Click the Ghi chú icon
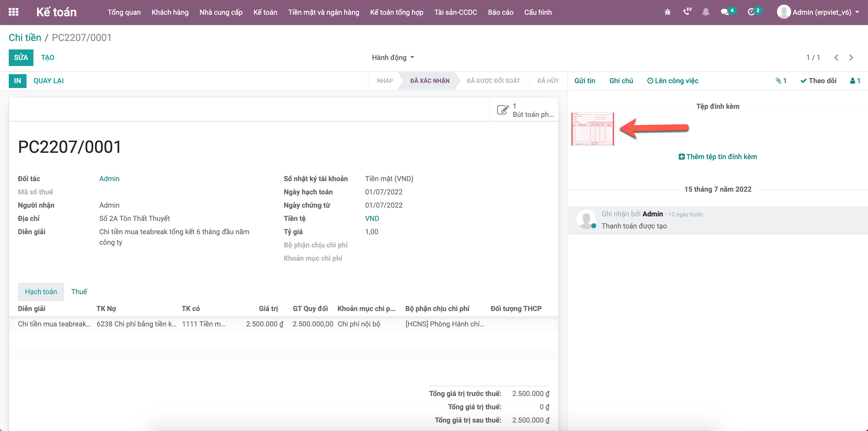 pyautogui.click(x=620, y=81)
